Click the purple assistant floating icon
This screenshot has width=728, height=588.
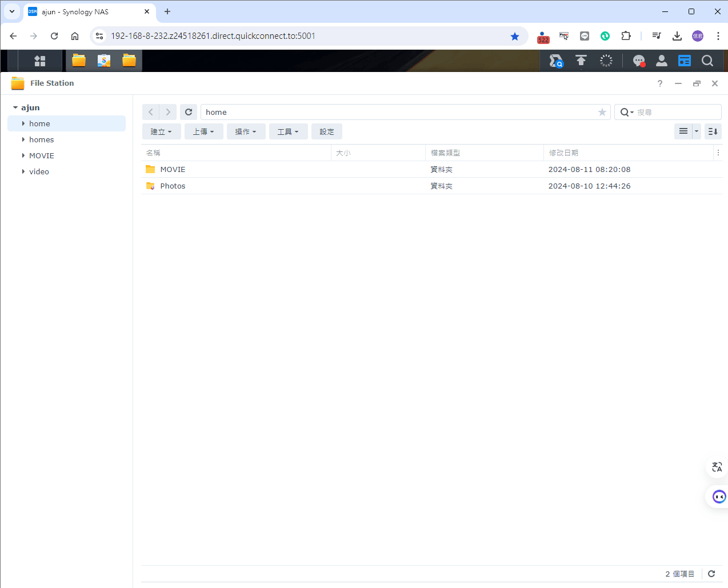[719, 497]
